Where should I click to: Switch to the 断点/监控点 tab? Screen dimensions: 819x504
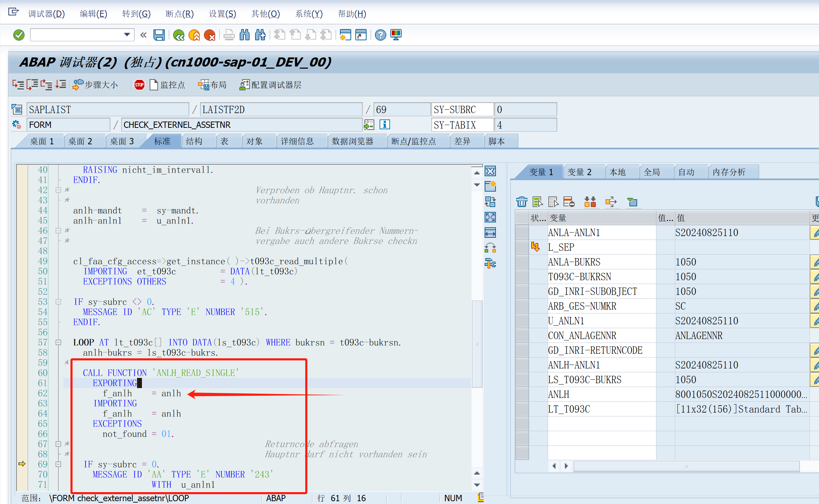pos(414,141)
